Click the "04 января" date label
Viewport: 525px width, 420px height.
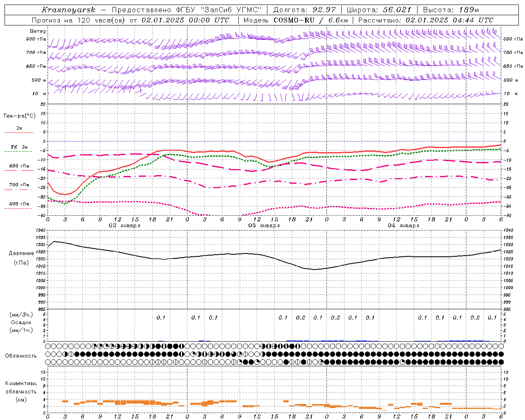pos(404,226)
